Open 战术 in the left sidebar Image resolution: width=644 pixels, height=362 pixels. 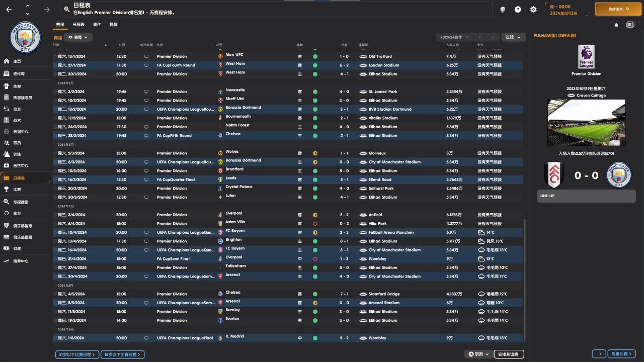coord(25,120)
